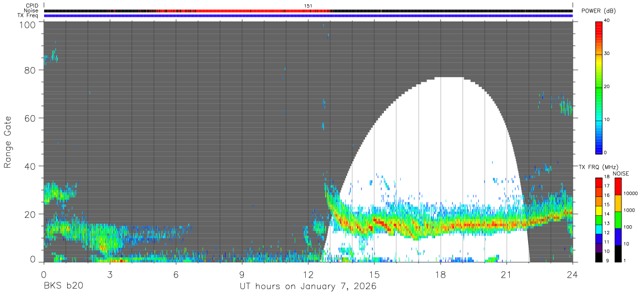Click the 20 tick label on the y-axis
Image resolution: width=644 pixels, height=297 pixels.
pos(30,214)
